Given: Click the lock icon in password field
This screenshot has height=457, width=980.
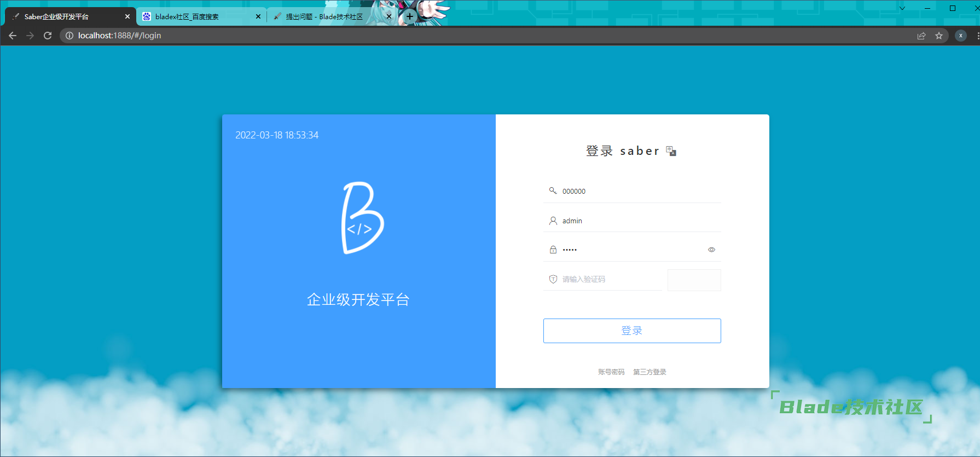Looking at the screenshot, I should pos(553,250).
